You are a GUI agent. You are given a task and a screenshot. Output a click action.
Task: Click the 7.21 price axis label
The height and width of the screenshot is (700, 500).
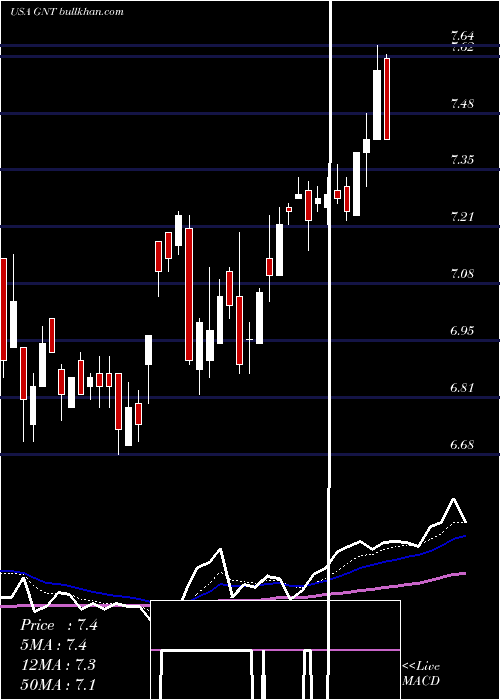(x=462, y=217)
